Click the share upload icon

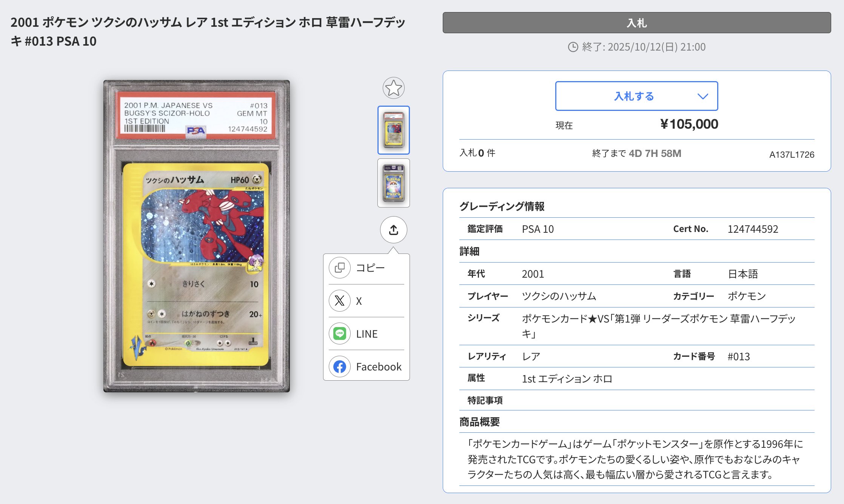pyautogui.click(x=393, y=230)
